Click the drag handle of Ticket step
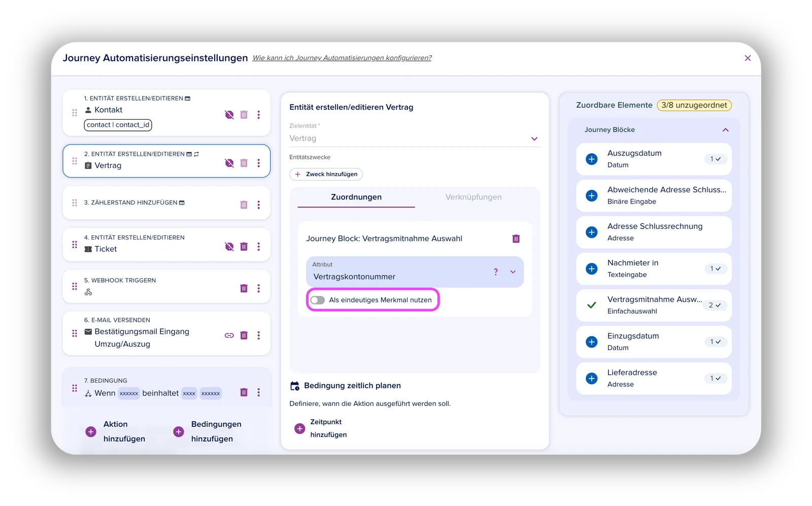The width and height of the screenshot is (812, 506). point(75,245)
